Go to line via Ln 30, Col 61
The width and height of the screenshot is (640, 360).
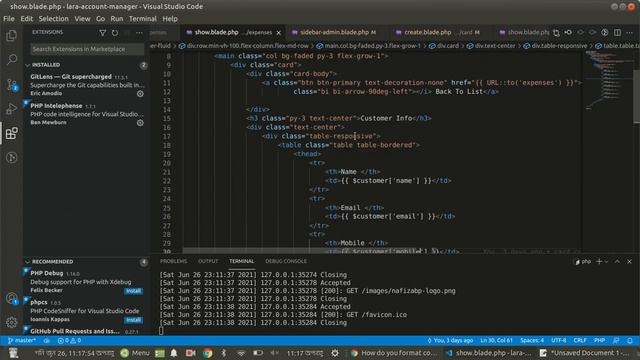(x=496, y=340)
